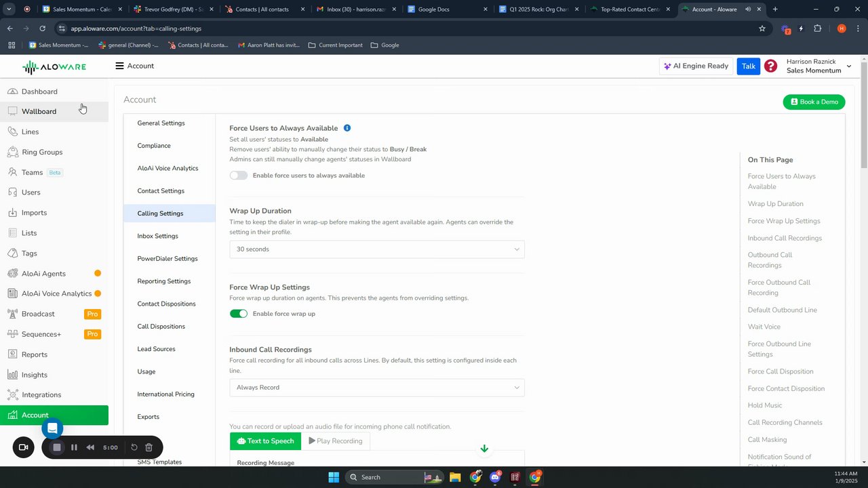Click the Teams icon in sidebar

coord(12,172)
